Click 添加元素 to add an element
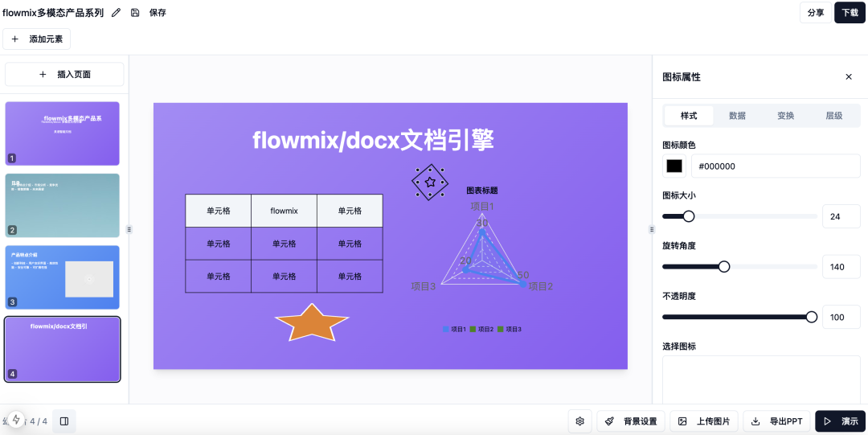Image resolution: width=868 pixels, height=435 pixels. point(36,39)
